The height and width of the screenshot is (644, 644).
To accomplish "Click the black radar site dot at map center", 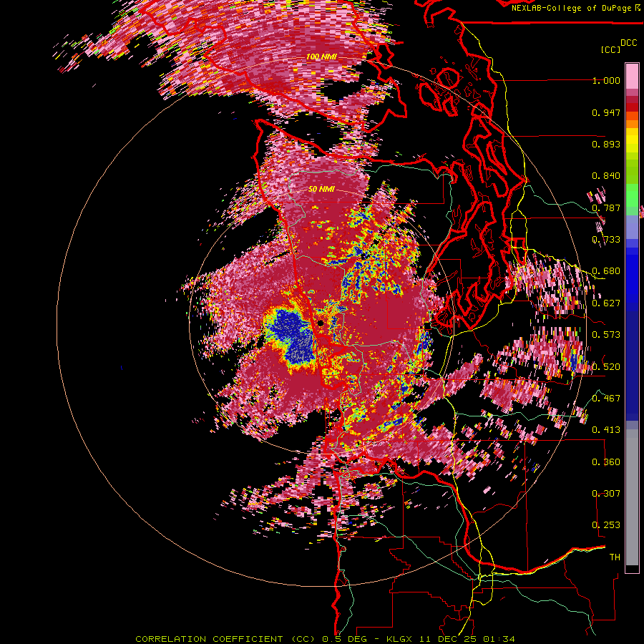I will [x=321, y=323].
